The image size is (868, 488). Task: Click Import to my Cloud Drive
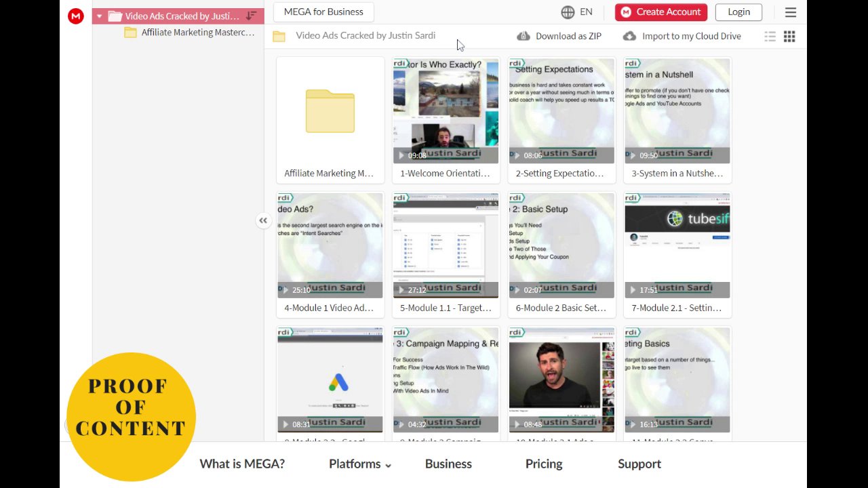pyautogui.click(x=682, y=36)
